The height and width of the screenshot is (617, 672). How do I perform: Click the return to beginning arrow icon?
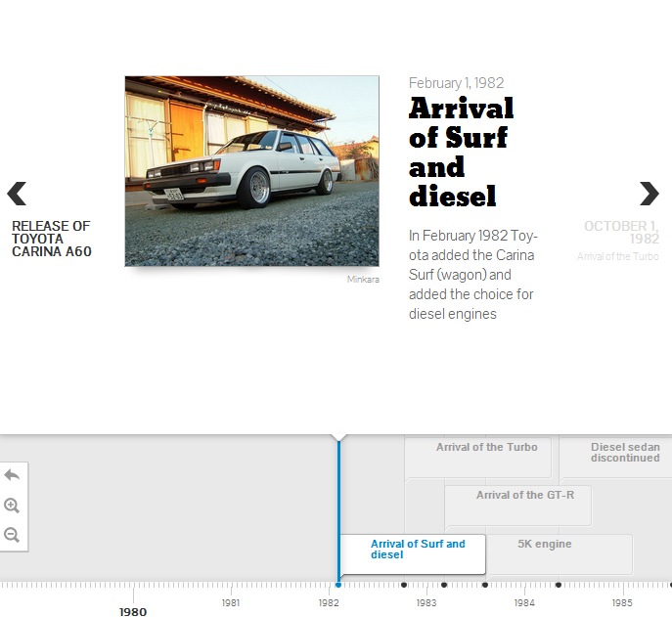(x=12, y=475)
